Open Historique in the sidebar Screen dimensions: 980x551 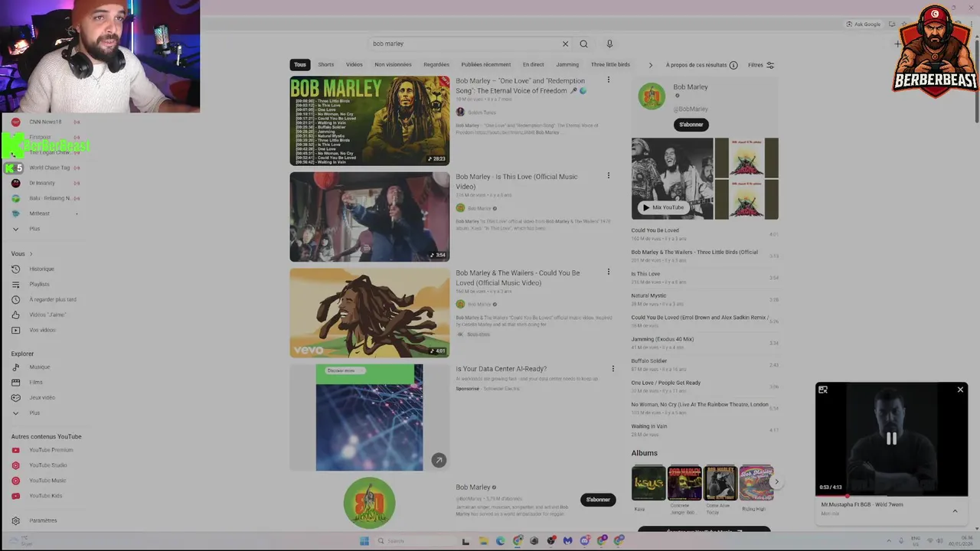41,269
